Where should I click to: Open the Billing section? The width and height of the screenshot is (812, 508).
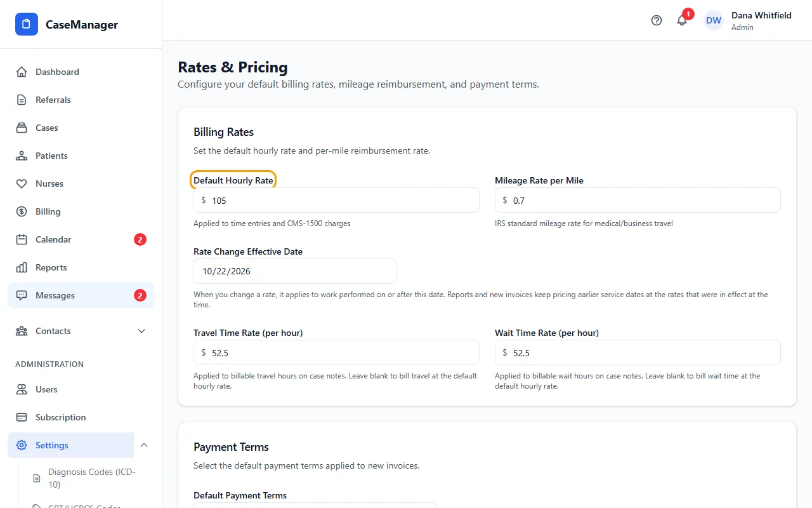(81, 211)
